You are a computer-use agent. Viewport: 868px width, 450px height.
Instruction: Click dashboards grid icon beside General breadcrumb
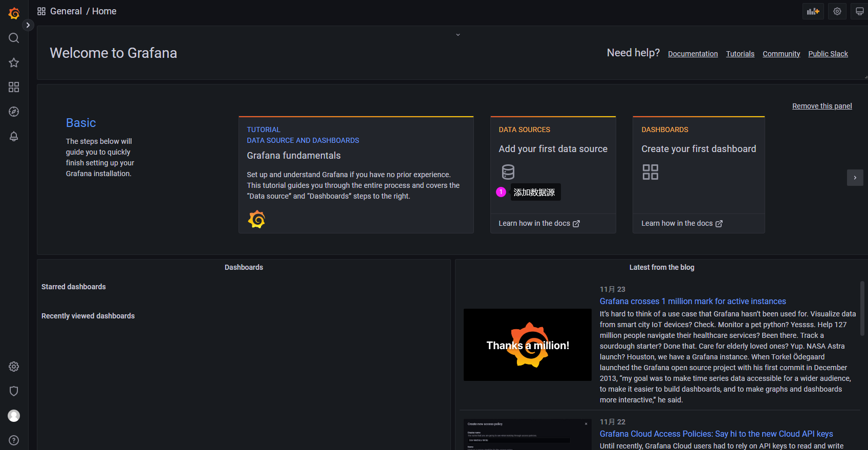(41, 11)
